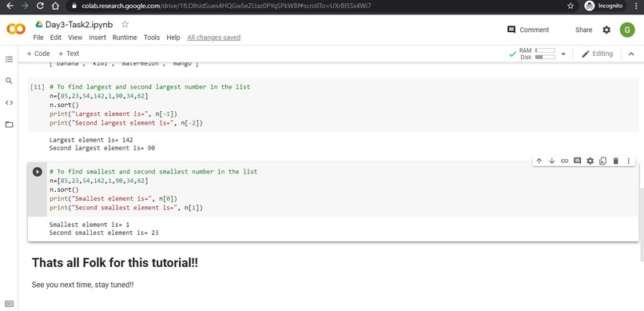Open the File menu
The image size is (644, 311).
(x=38, y=38)
